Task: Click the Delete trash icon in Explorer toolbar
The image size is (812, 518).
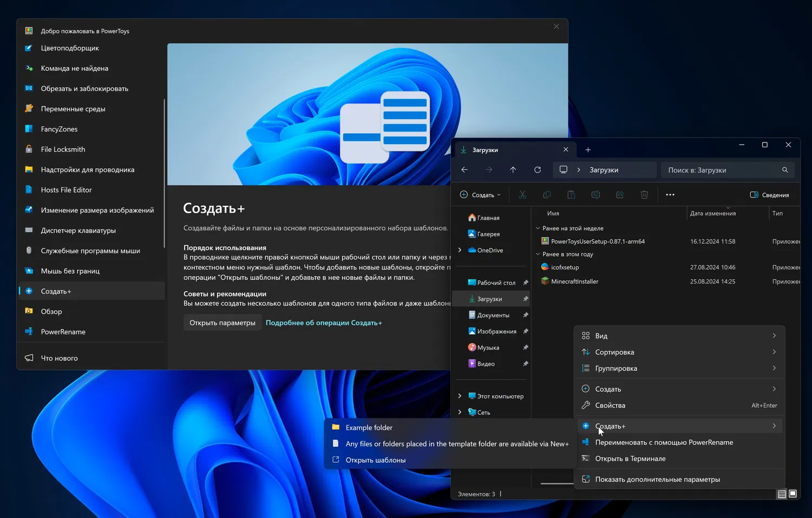Action: coord(644,195)
